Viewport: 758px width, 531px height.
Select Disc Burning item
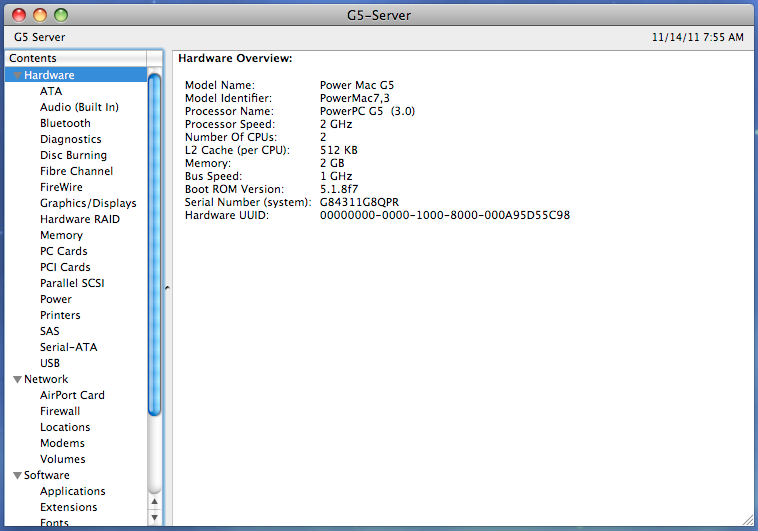tap(73, 155)
